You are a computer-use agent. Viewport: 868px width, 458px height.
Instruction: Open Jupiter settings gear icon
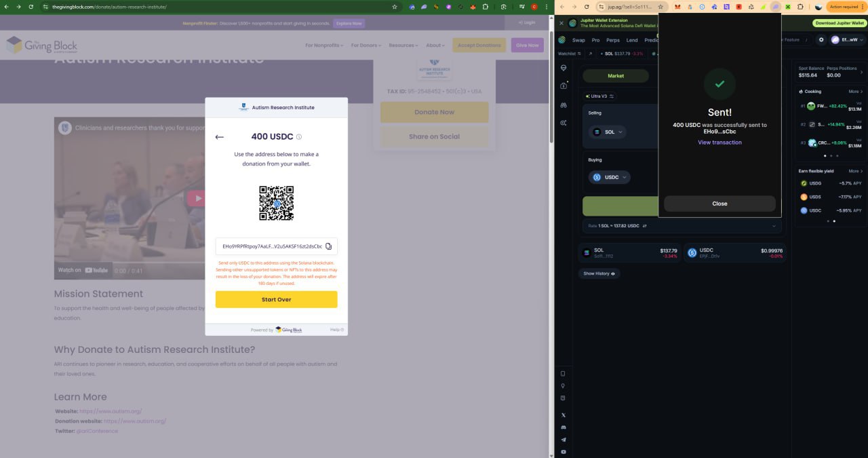[821, 40]
